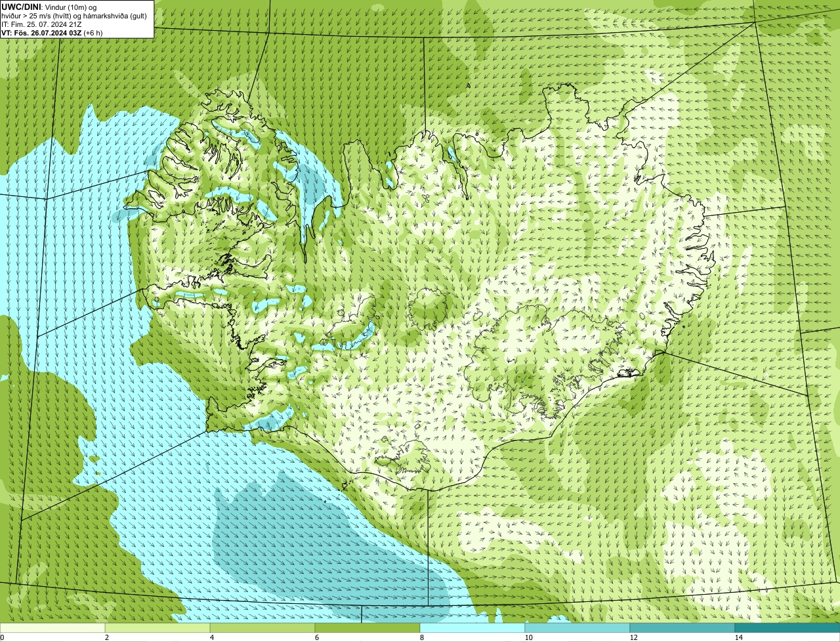The height and width of the screenshot is (642, 840).
Task: Click the scale label '6'
Action: pyautogui.click(x=316, y=637)
